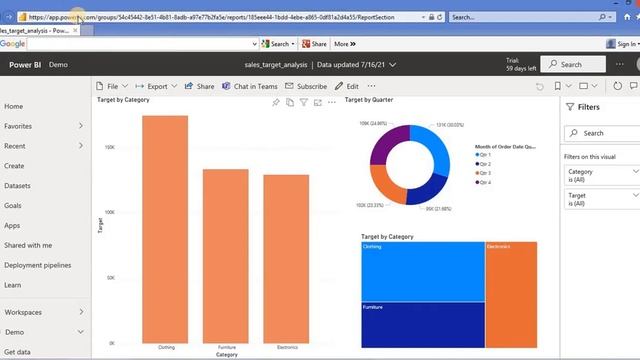Open Deployment pipelines
640x360 pixels.
click(x=38, y=265)
